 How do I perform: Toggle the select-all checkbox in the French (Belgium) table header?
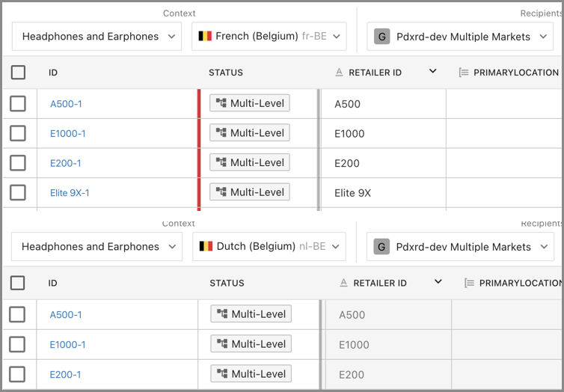pyautogui.click(x=18, y=73)
